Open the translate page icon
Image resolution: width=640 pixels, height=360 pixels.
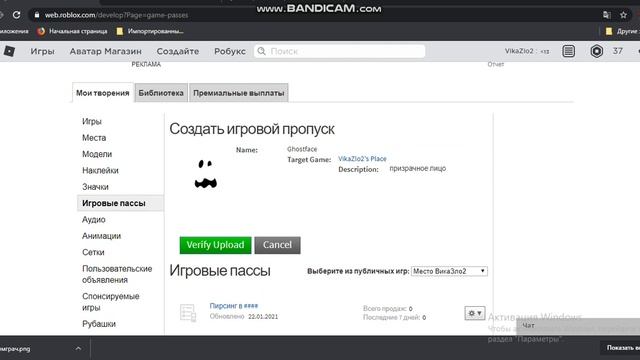[x=607, y=15]
